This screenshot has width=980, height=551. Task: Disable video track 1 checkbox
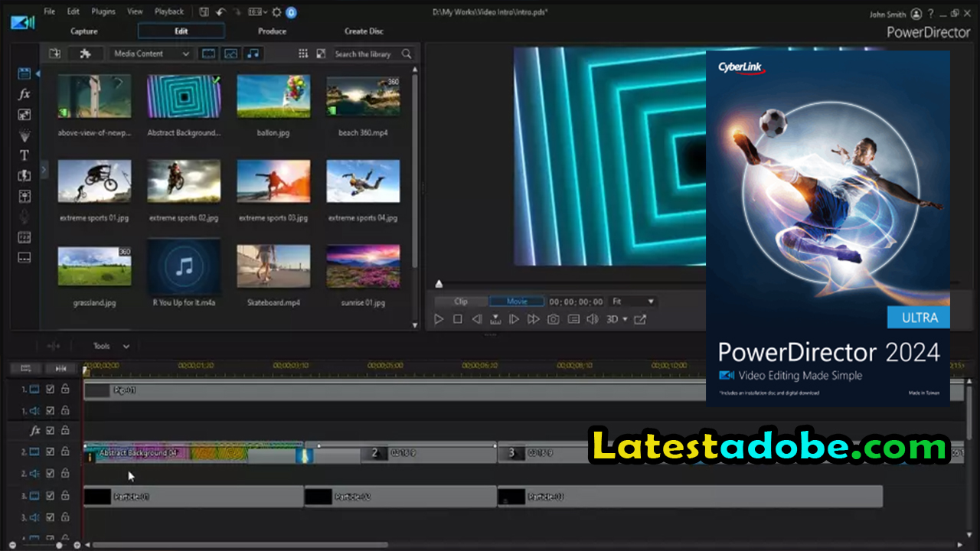click(x=50, y=390)
